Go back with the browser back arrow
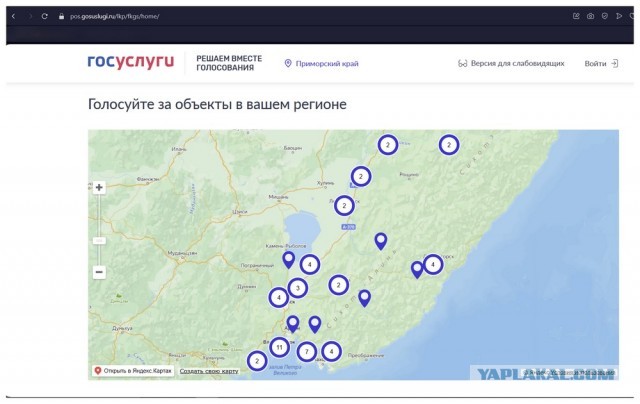 click(x=13, y=16)
